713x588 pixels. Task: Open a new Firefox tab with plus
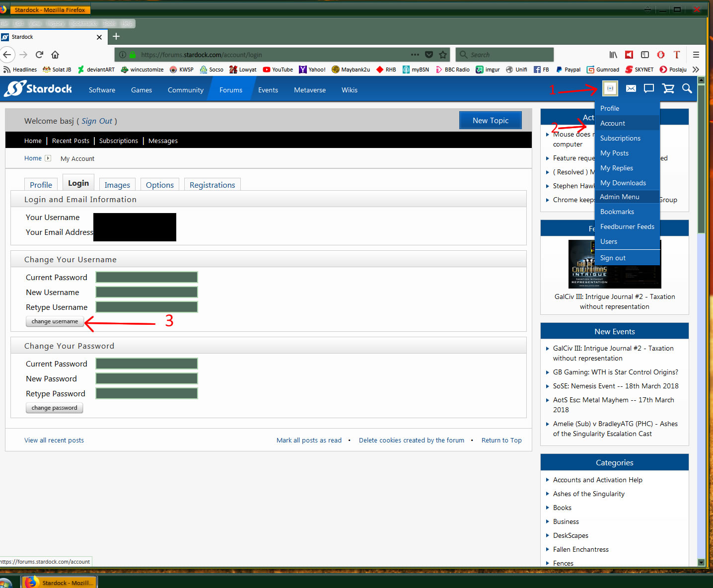pos(116,36)
